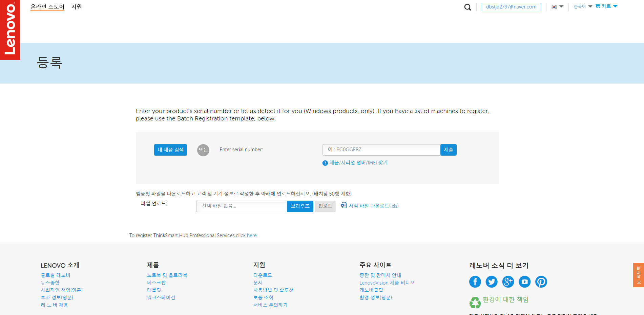Click the ThinkSmart Hub 'here' link

pyautogui.click(x=252, y=235)
